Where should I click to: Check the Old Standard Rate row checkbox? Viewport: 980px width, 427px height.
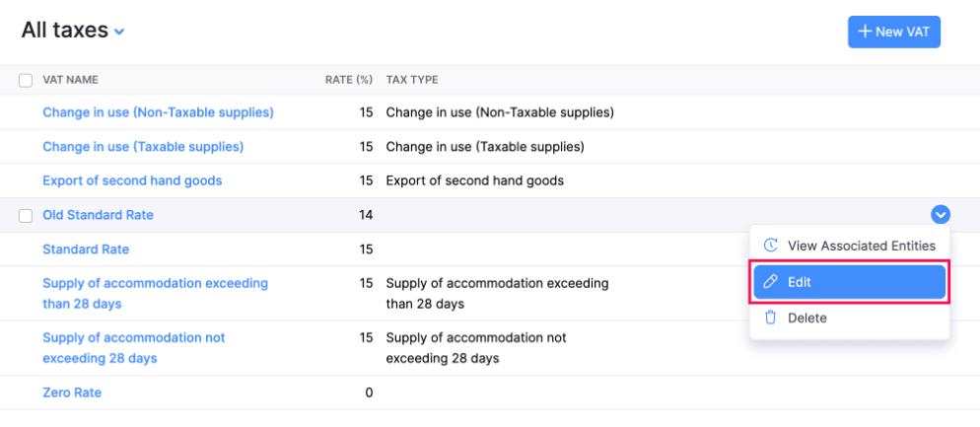(x=26, y=215)
